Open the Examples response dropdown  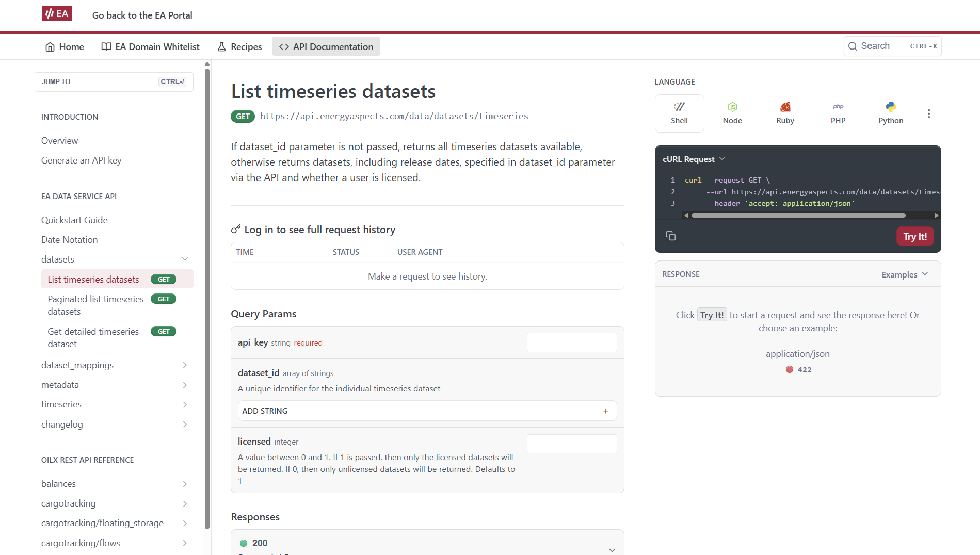(905, 274)
